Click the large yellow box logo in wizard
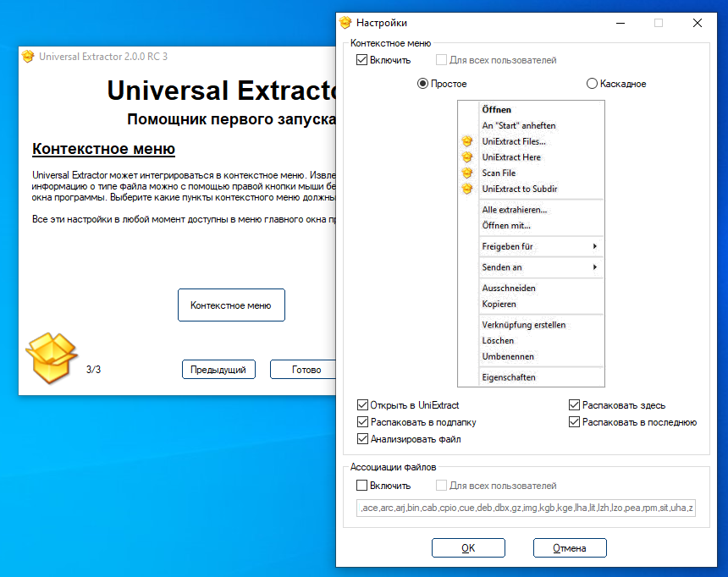 [51, 357]
